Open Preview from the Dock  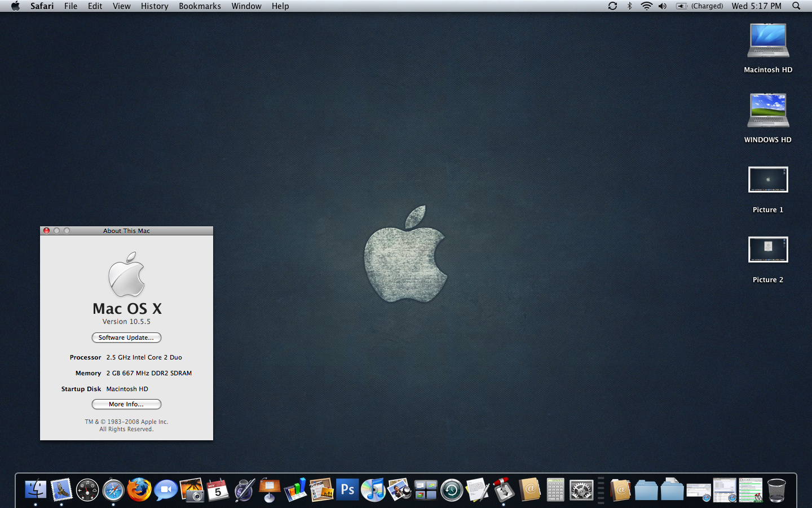click(399, 489)
